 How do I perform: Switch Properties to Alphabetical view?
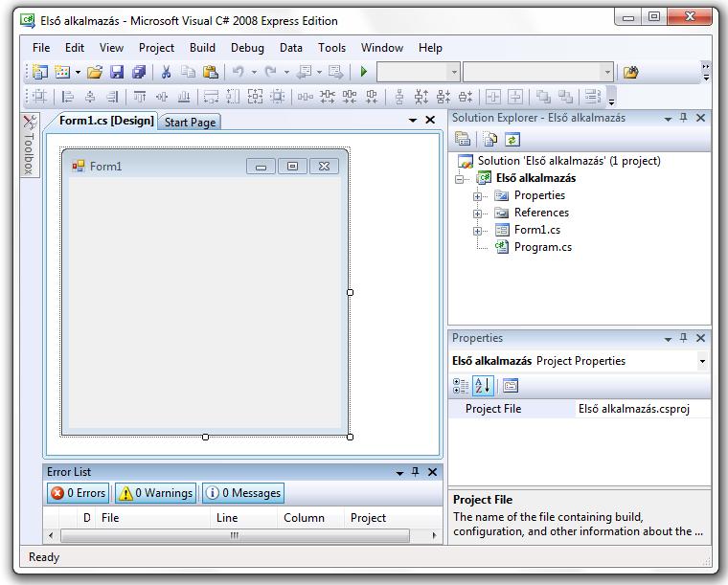pyautogui.click(x=483, y=386)
